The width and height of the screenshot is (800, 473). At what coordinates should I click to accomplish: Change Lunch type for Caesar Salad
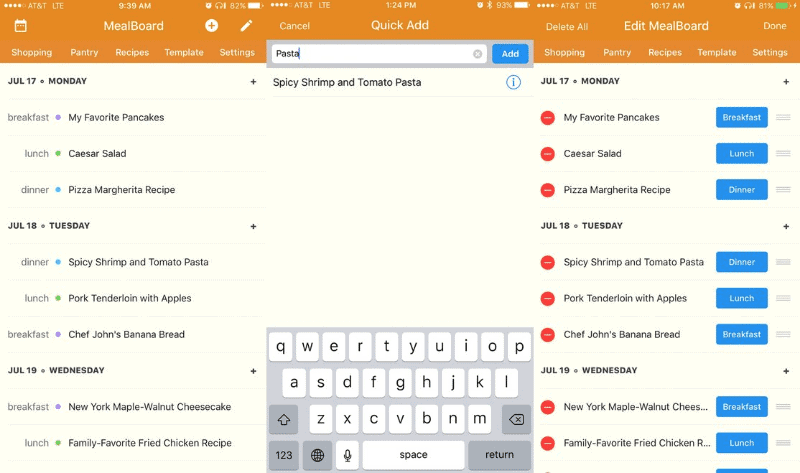pos(741,154)
